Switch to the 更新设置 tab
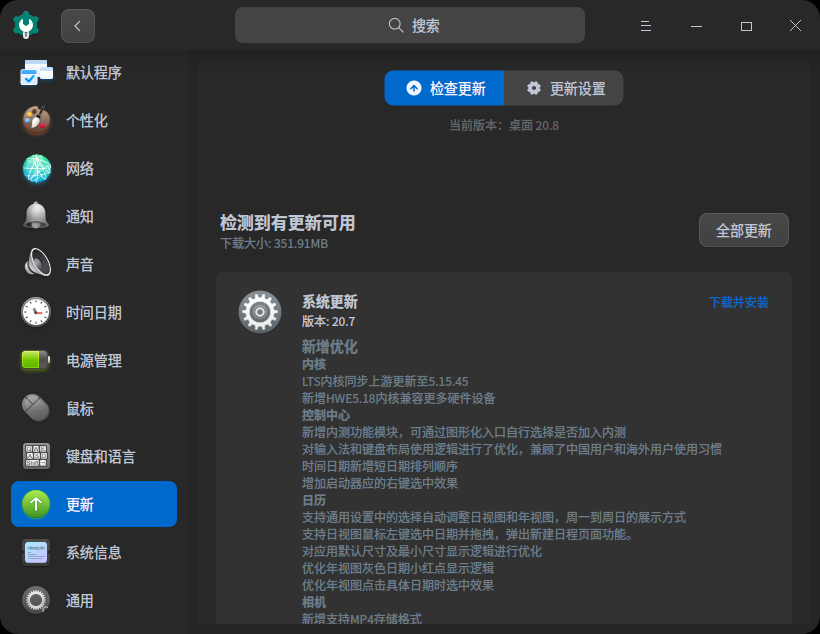Image resolution: width=820 pixels, height=634 pixels. point(564,88)
